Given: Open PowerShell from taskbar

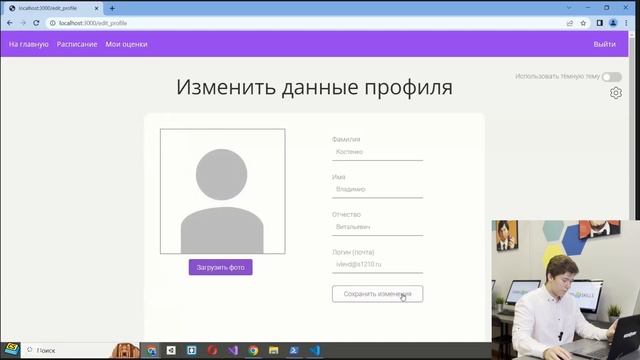Looking at the screenshot, I should (x=294, y=350).
